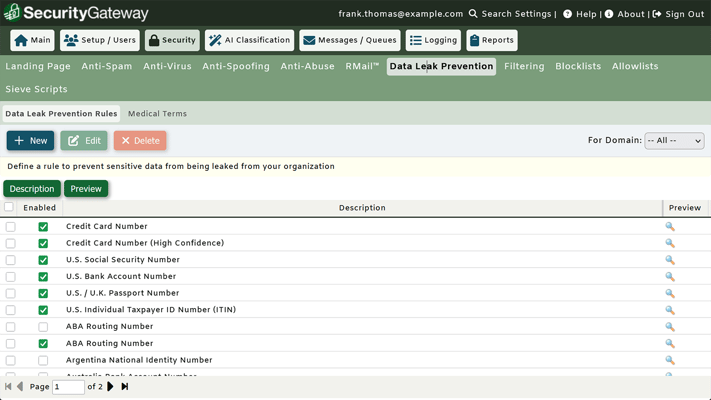Click the Help question mark icon

tap(567, 14)
